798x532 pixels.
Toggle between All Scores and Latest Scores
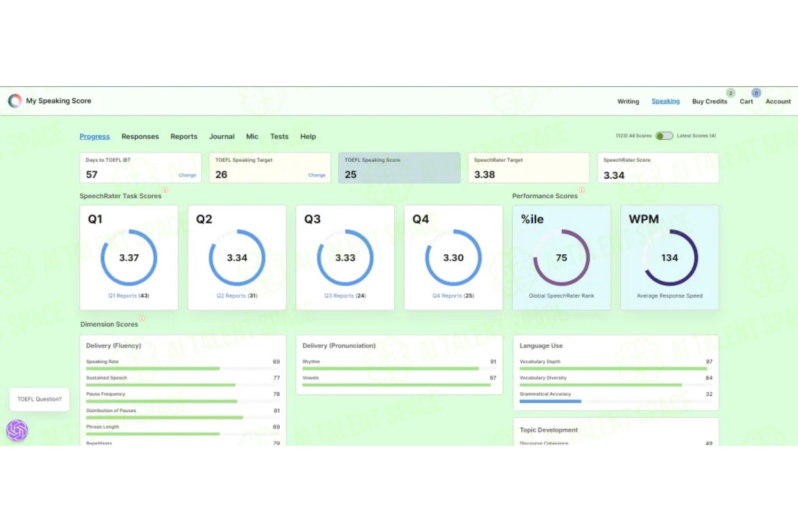(x=664, y=136)
